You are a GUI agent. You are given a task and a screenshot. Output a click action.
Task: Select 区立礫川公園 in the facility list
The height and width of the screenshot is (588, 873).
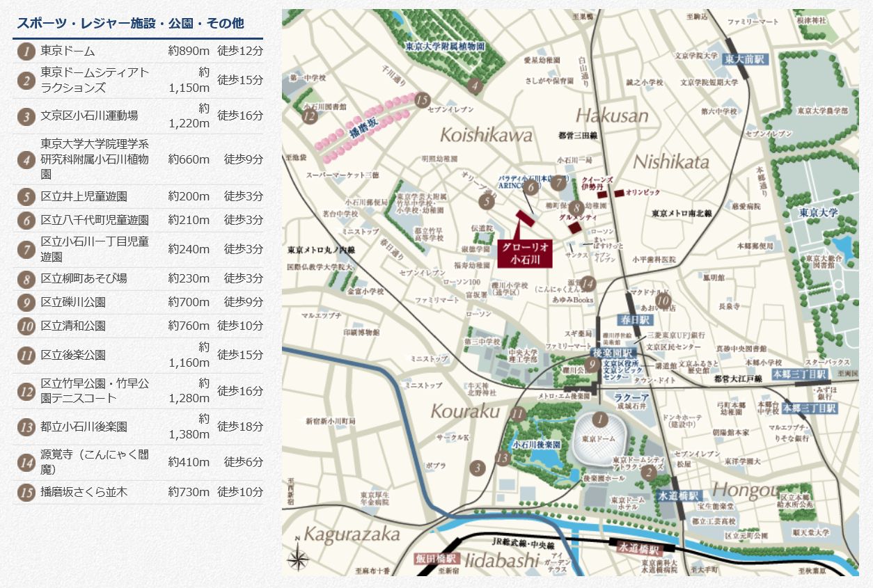[73, 302]
